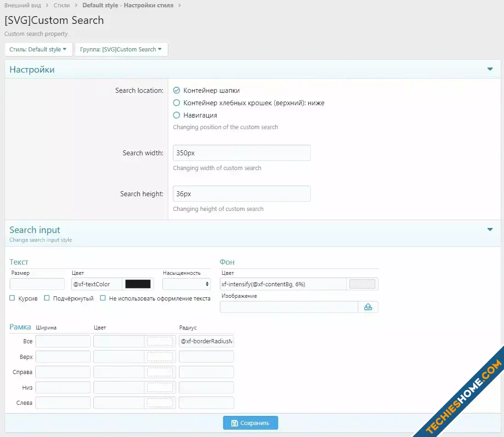Viewport: 504px width, 437px height.
Task: Open the Стиль: Default style dropdown
Action: tap(39, 50)
